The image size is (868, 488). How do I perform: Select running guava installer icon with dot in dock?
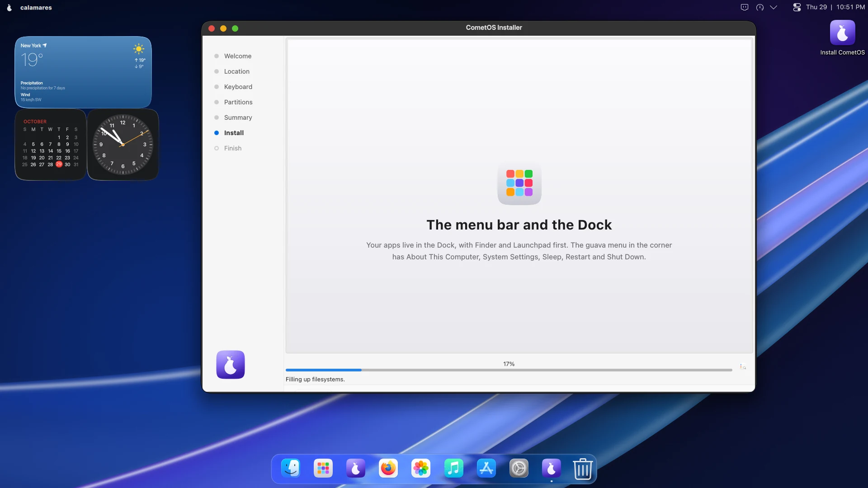click(551, 469)
